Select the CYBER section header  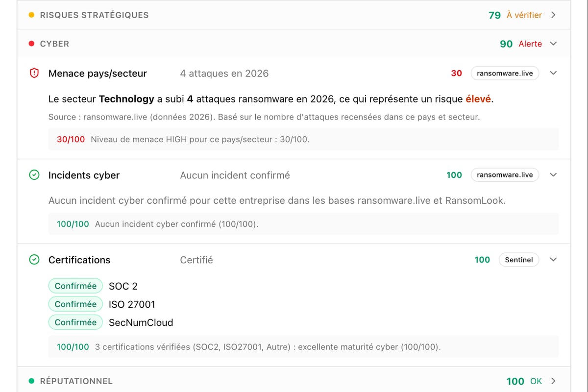click(55, 44)
